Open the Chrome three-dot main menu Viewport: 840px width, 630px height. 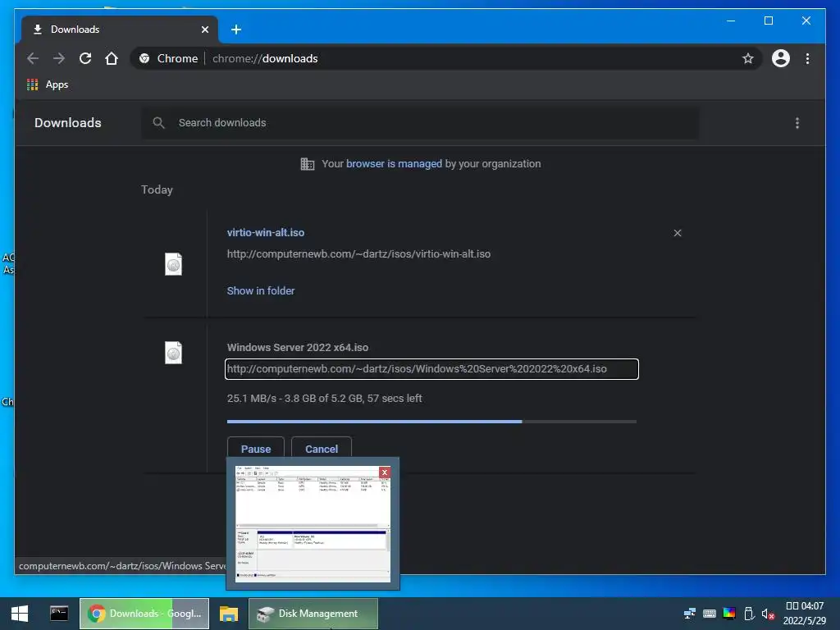pyautogui.click(x=807, y=58)
